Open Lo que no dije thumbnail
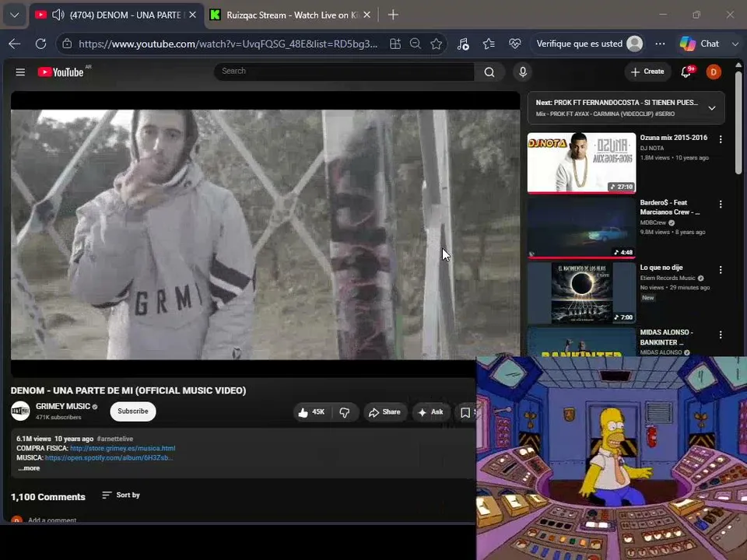 click(x=581, y=293)
